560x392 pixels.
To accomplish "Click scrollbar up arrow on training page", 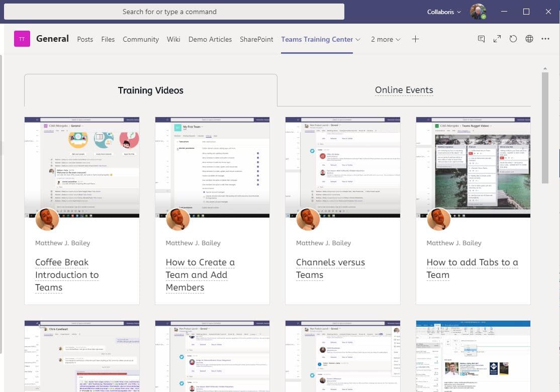I will 545,68.
